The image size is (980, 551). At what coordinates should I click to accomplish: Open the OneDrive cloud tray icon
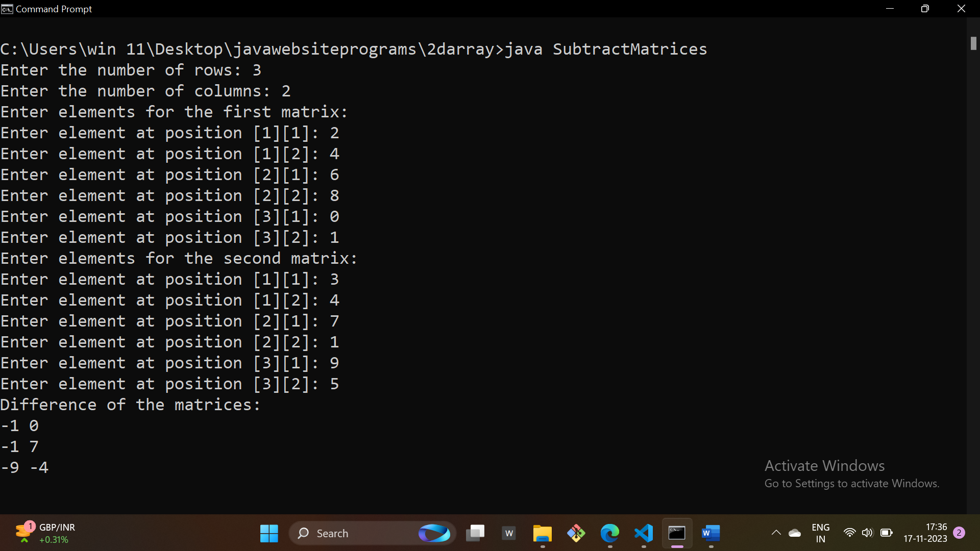[x=795, y=533]
